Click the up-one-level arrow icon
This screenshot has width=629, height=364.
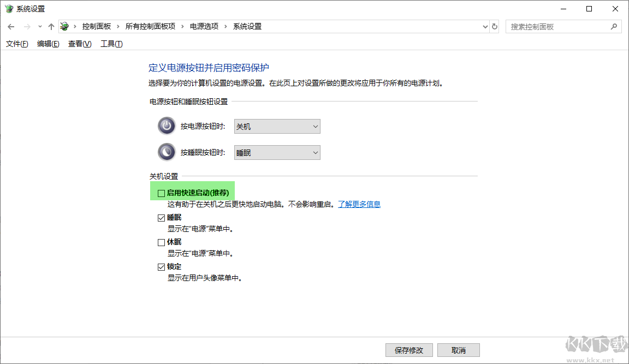(x=51, y=26)
